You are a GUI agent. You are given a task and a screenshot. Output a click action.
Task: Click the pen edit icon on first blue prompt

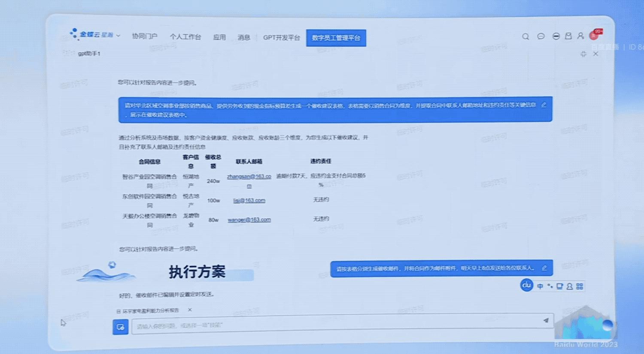click(543, 105)
